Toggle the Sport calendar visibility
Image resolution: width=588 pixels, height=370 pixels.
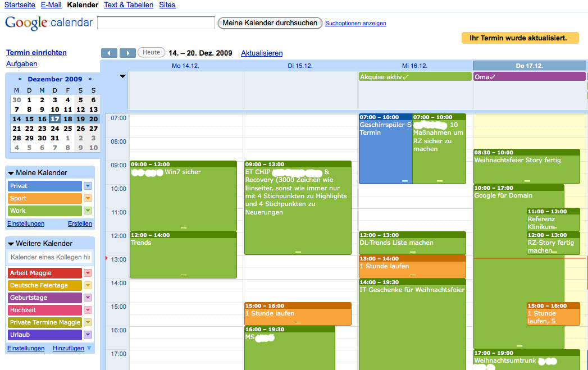pyautogui.click(x=45, y=198)
